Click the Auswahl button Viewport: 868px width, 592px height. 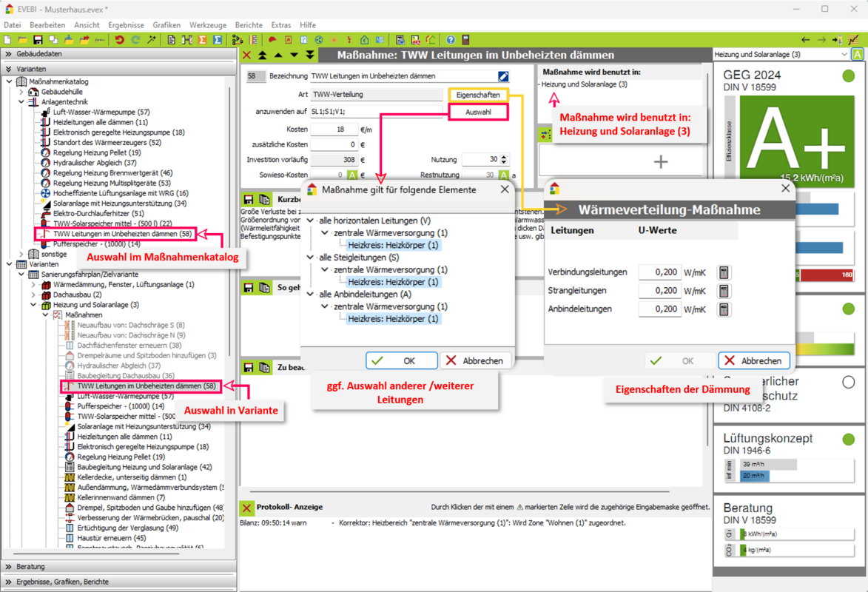coord(478,112)
